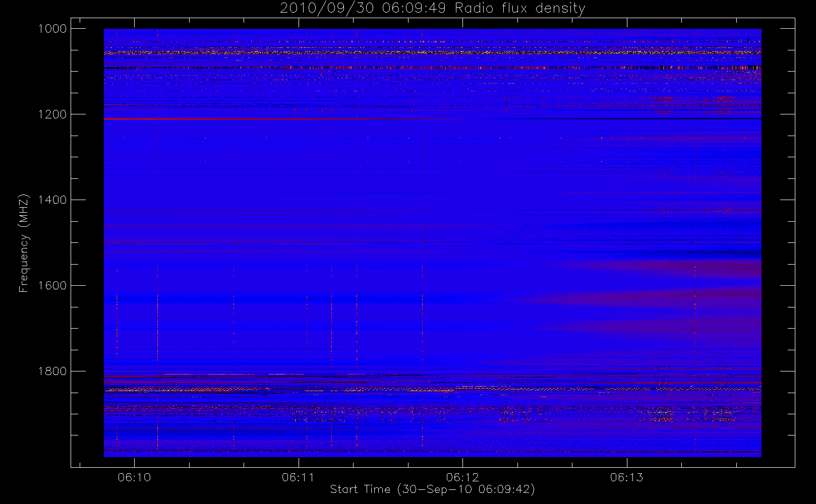This screenshot has height=504, width=816.
Task: Click the 'Frequency (MHZ)' y-axis label
Action: (24, 243)
